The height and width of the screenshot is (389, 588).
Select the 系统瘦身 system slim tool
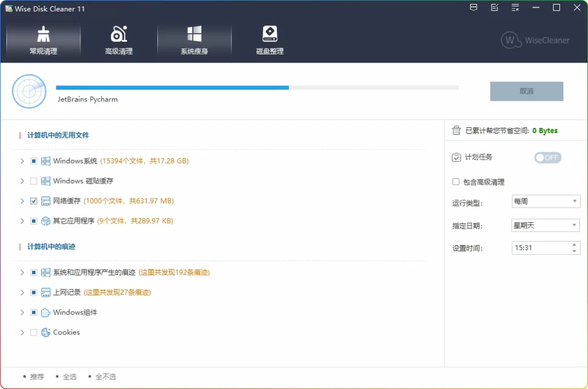(x=194, y=39)
